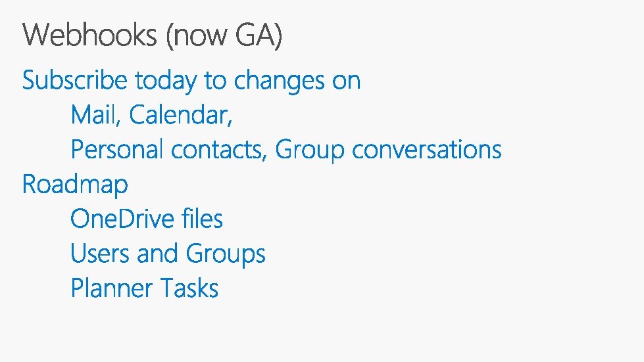
Task: Click the word 'Subscribe' in the first line
Action: click(74, 80)
